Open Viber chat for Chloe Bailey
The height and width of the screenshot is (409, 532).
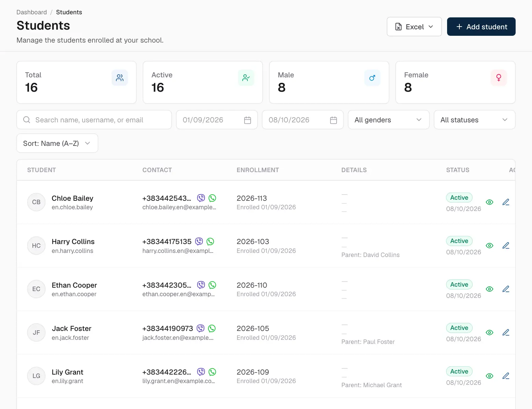(x=201, y=198)
